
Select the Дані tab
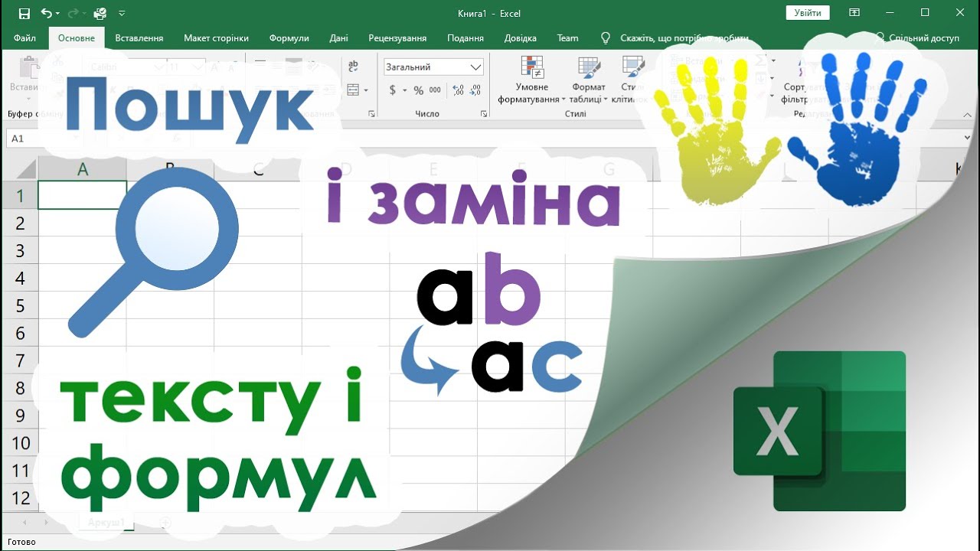coord(338,38)
